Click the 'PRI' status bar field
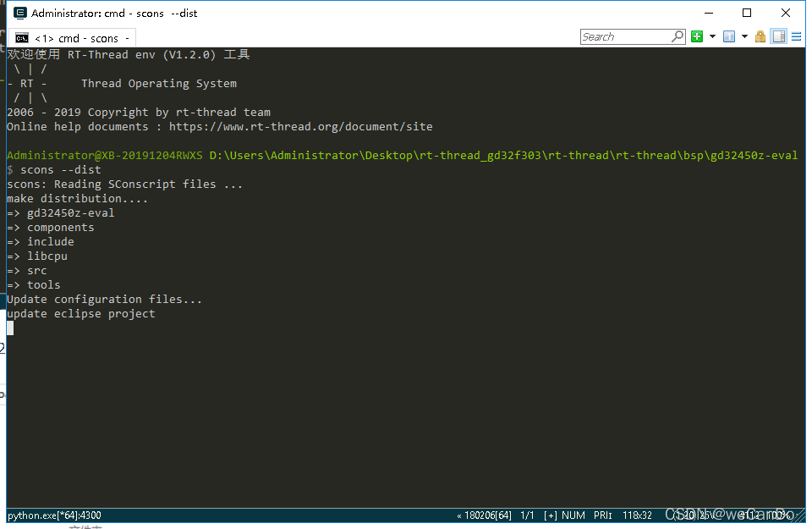 (603, 515)
